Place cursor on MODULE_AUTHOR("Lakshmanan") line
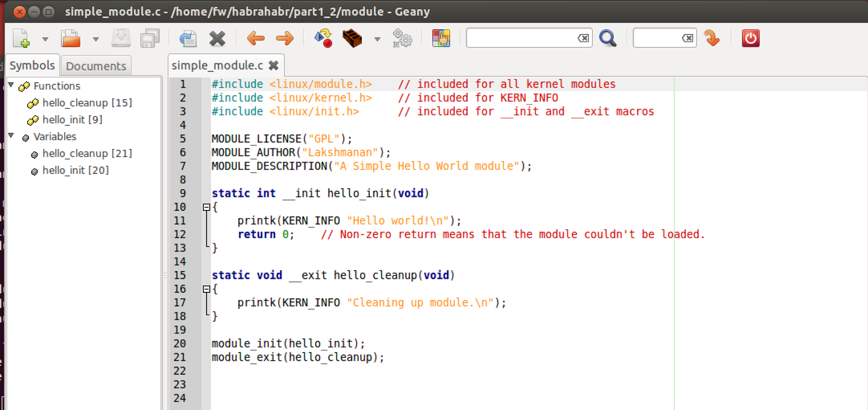This screenshot has height=410, width=868. (x=301, y=153)
